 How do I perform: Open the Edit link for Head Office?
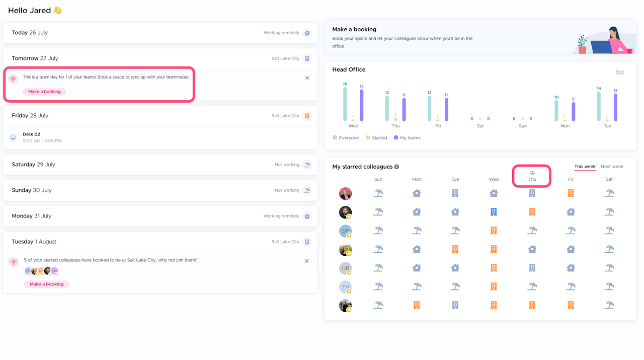620,72
